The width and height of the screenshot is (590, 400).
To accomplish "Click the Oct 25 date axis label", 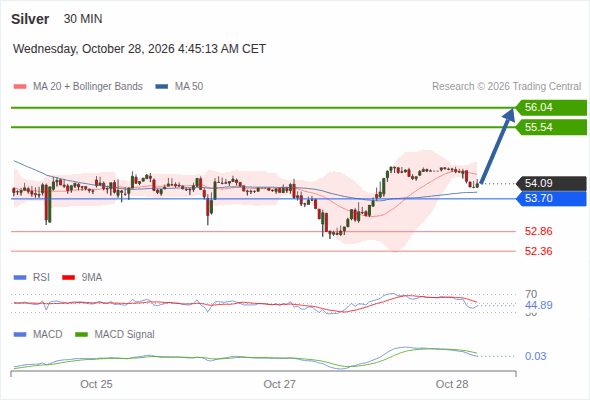I will click(x=96, y=384).
